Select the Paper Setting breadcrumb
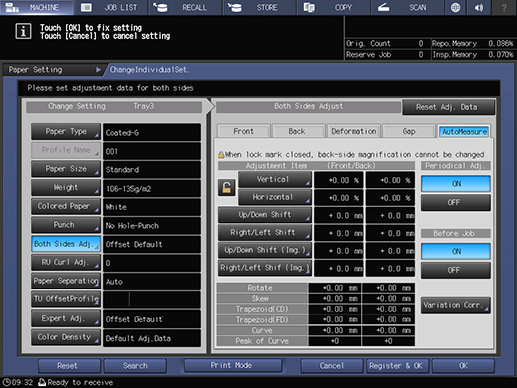Image resolution: width=517 pixels, height=388 pixels. (x=53, y=70)
